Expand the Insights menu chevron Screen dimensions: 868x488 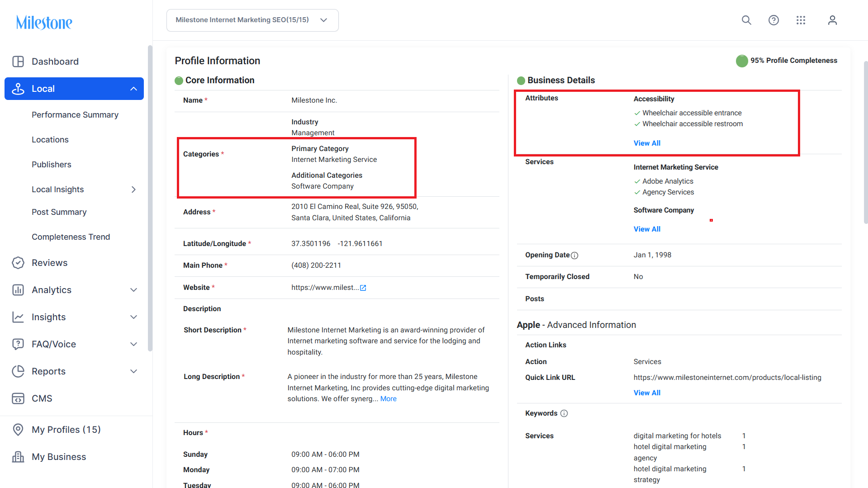pyautogui.click(x=133, y=317)
